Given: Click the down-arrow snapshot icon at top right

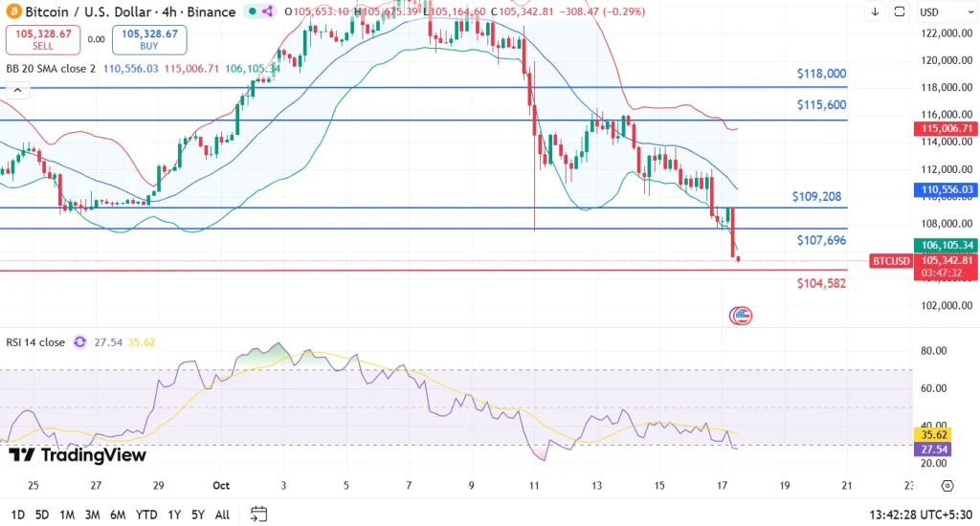Looking at the screenshot, I should (875, 12).
